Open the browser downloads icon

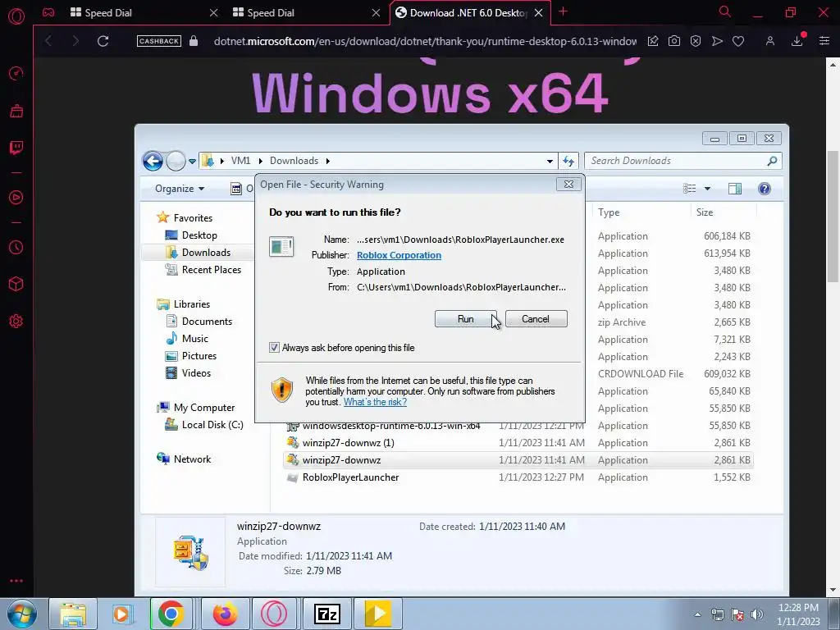pyautogui.click(x=797, y=41)
